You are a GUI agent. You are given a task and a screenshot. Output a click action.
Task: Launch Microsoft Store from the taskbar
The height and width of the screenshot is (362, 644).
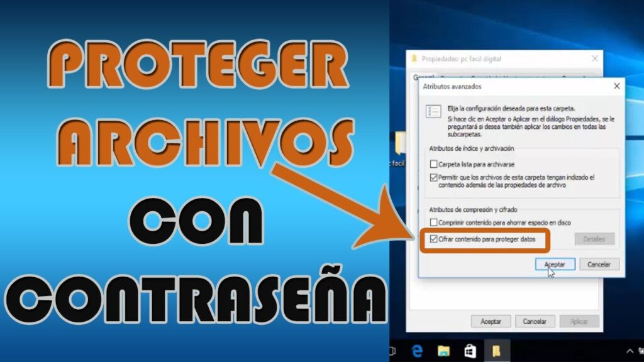470,351
